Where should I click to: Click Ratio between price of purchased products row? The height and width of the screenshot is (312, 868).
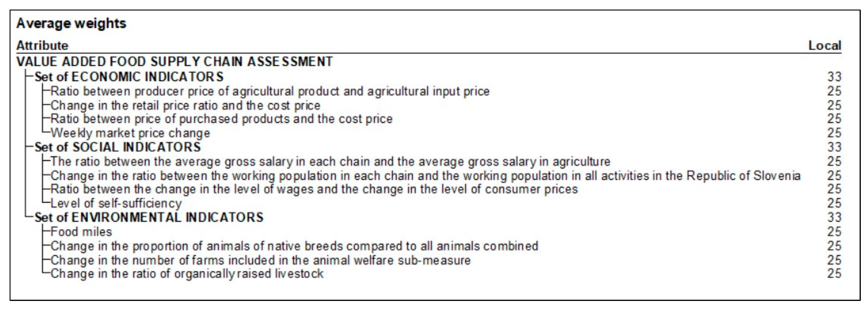click(x=221, y=119)
